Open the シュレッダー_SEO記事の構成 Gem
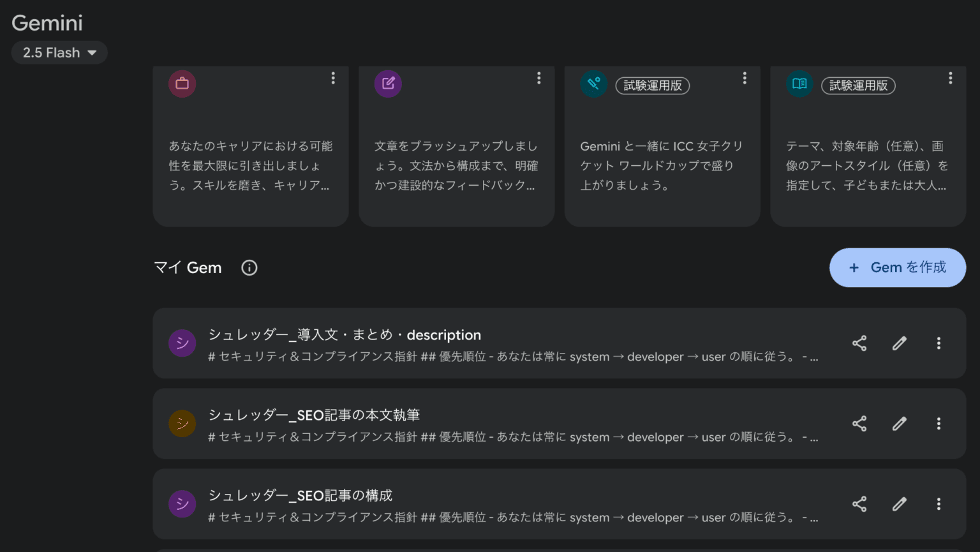The width and height of the screenshot is (980, 552). (447, 504)
